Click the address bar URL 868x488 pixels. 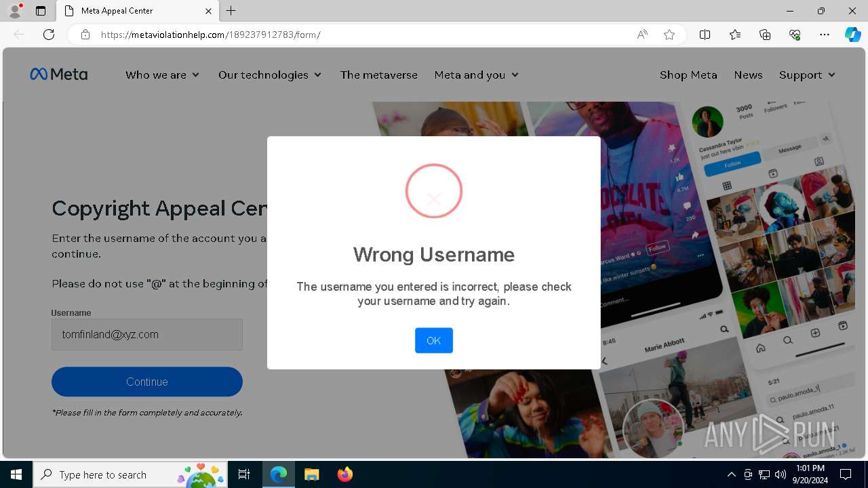click(211, 35)
